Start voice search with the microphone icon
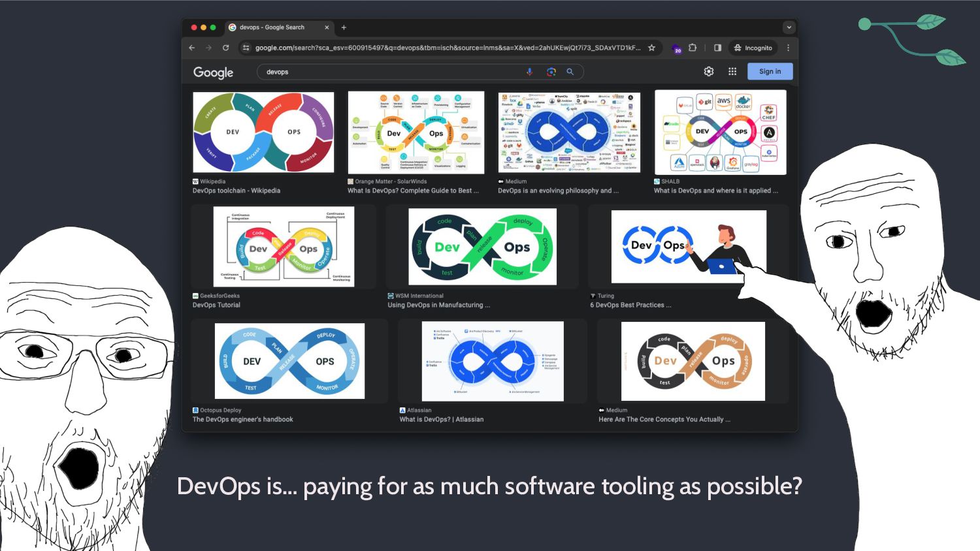The height and width of the screenshot is (551, 980). (x=530, y=72)
